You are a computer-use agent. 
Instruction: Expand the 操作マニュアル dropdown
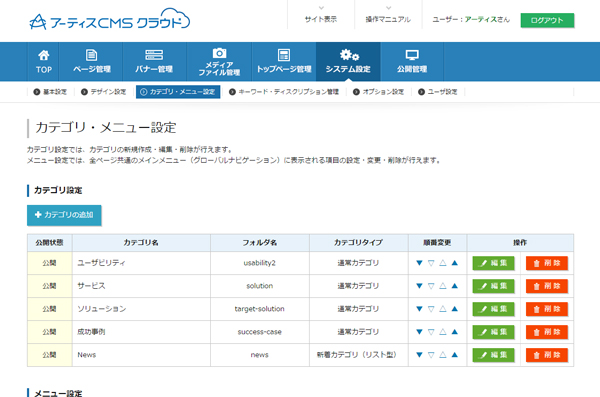[x=388, y=15]
